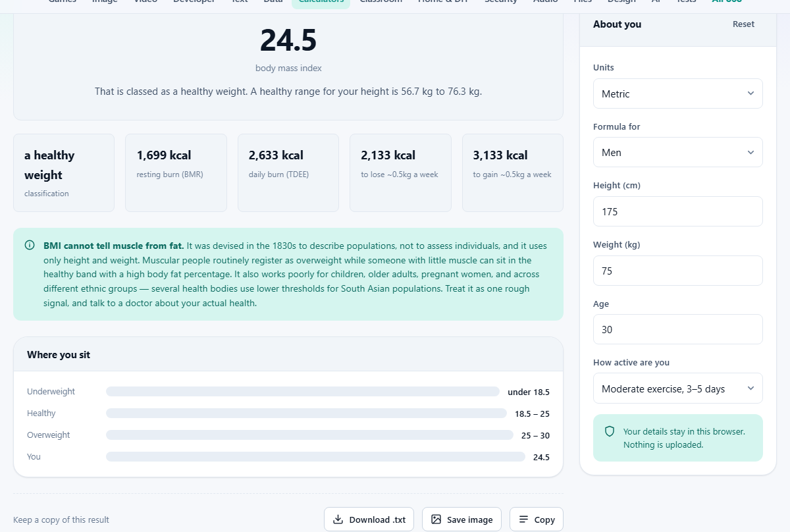Screen dimensions: 790x532
Task: Click the Save image button label
Action: tap(469, 519)
